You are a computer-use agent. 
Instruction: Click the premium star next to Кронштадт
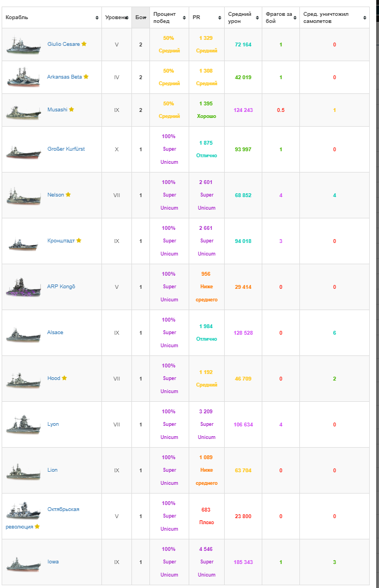pos(79,240)
